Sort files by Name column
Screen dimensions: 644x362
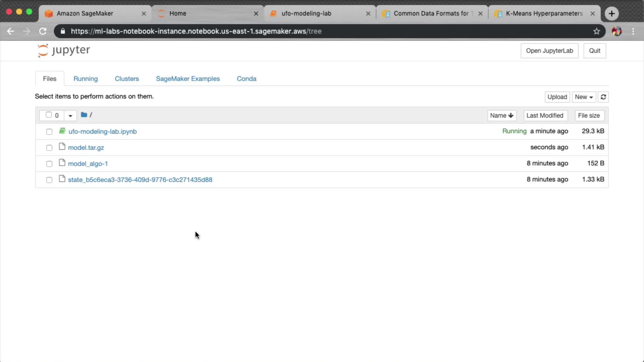(501, 115)
